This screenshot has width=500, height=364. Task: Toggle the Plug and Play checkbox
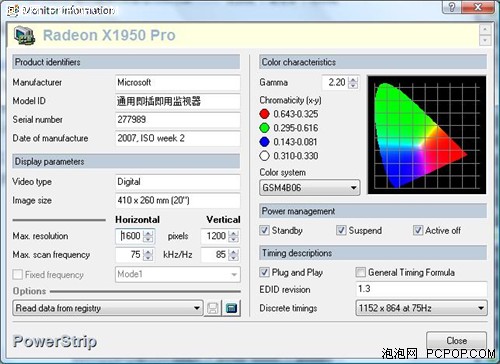[264, 272]
